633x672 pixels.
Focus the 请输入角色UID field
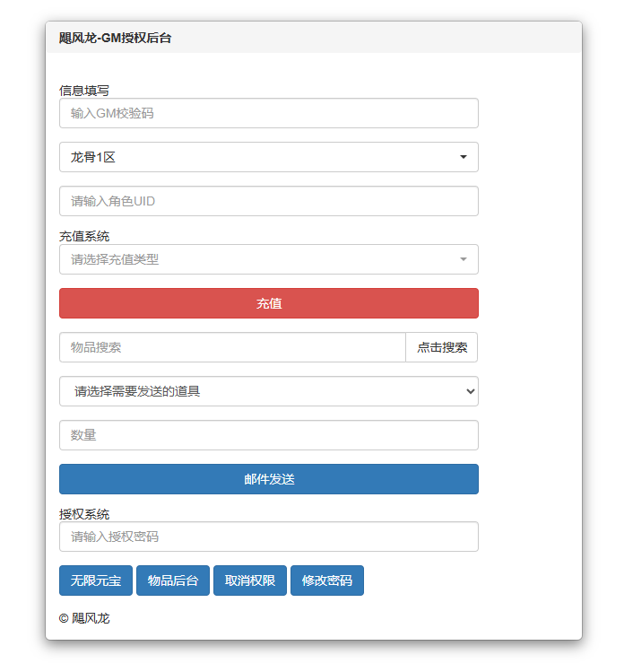pyautogui.click(x=269, y=201)
